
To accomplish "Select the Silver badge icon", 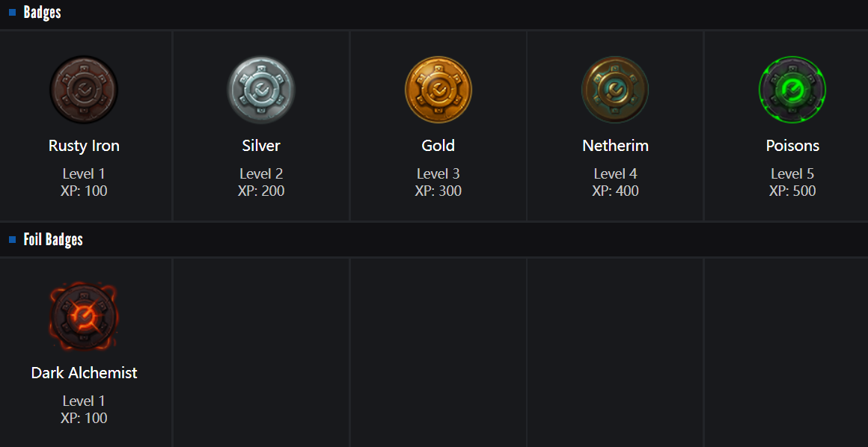I will point(261,90).
